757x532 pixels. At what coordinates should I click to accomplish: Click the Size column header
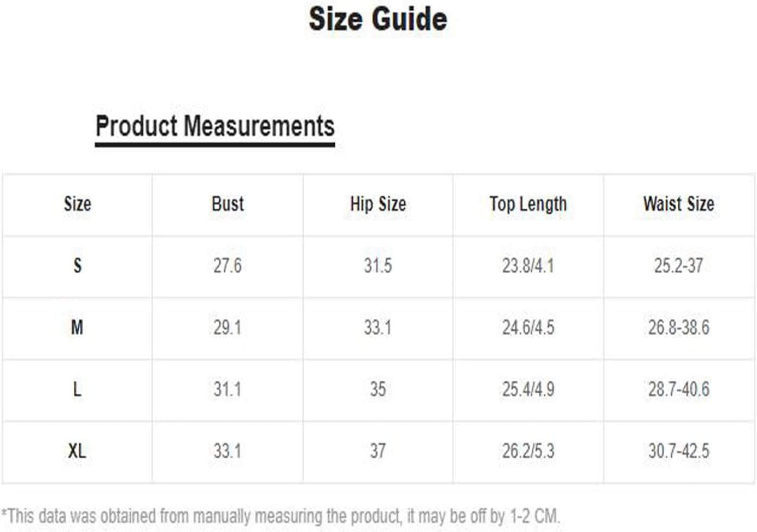(77, 204)
